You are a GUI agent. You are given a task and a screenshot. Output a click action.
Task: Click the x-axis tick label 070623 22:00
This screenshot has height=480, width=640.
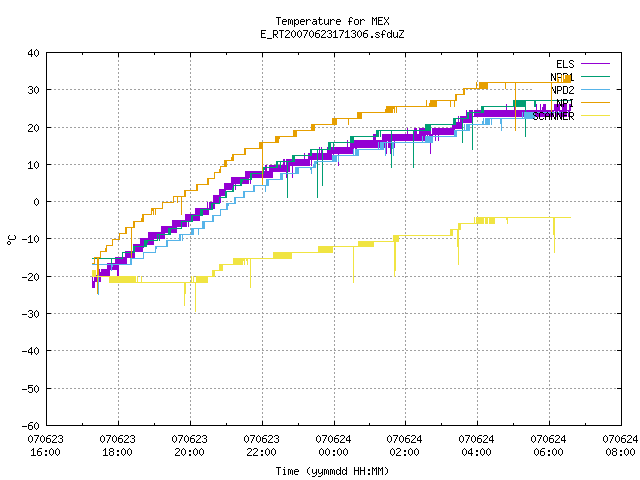pyautogui.click(x=261, y=446)
